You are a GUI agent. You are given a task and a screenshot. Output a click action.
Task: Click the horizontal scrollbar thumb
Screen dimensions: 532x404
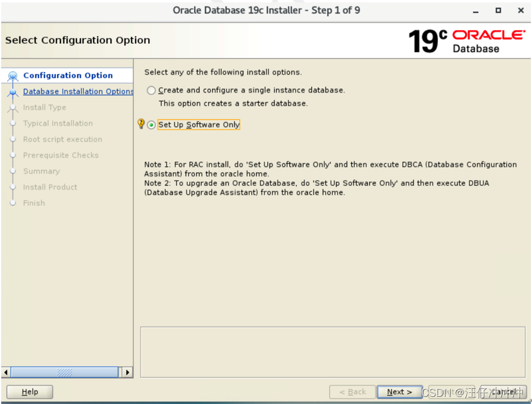click(x=65, y=372)
